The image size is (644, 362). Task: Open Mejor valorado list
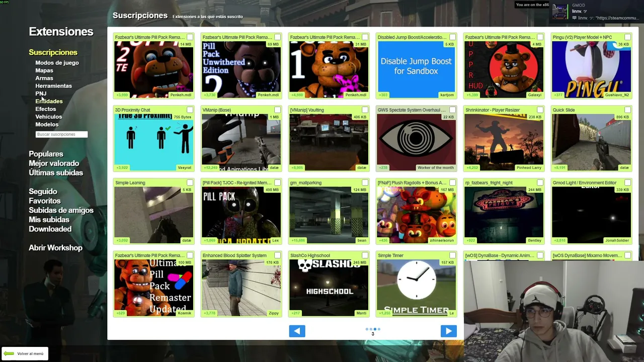(54, 163)
